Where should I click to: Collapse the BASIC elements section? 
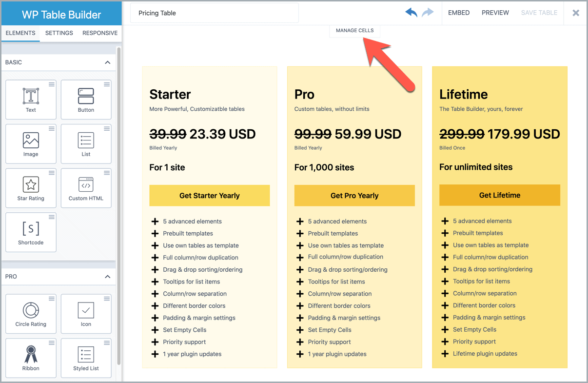click(107, 62)
